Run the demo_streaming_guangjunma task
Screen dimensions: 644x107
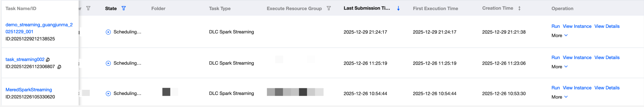click(555, 26)
